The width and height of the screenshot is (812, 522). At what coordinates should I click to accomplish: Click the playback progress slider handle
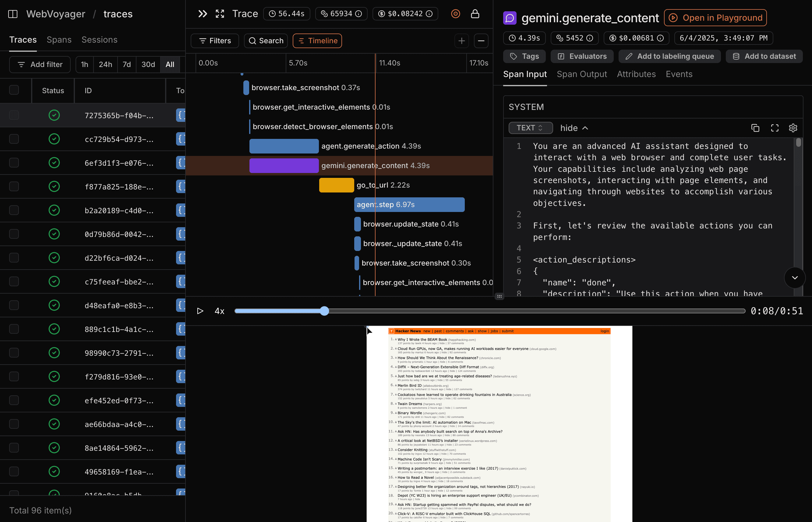324,311
